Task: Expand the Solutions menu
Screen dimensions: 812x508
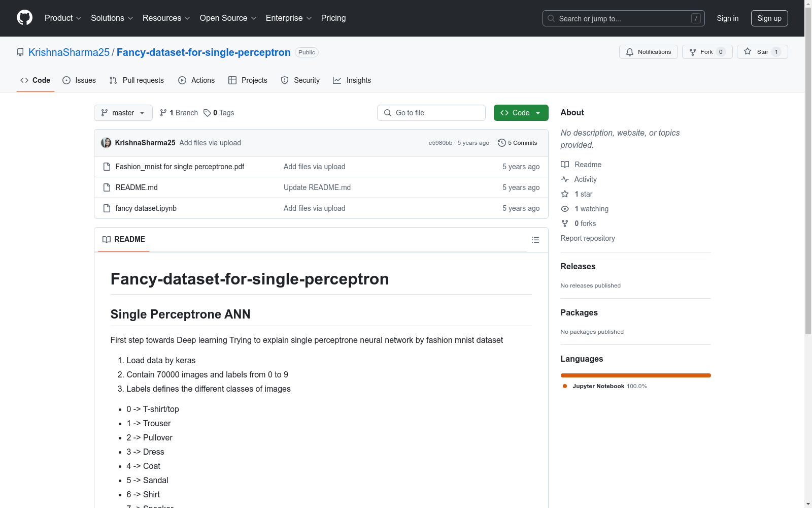Action: click(x=112, y=18)
